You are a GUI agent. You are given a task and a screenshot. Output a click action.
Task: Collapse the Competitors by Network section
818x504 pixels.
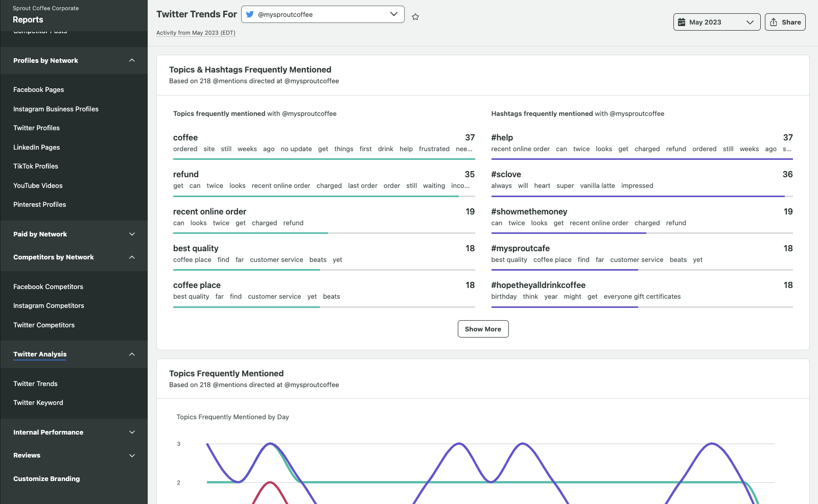coord(132,257)
